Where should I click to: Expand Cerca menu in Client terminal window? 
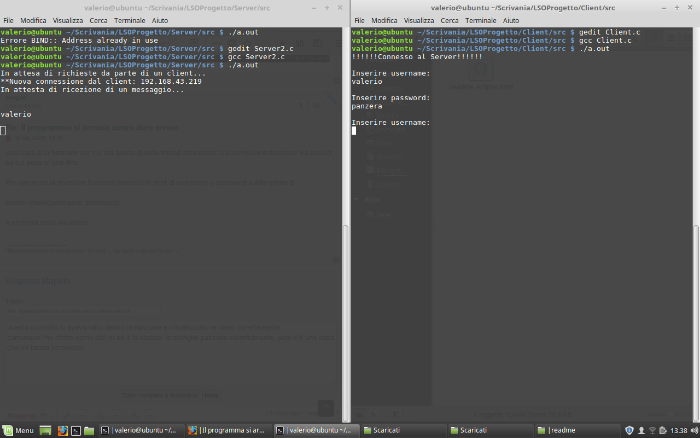click(x=450, y=20)
